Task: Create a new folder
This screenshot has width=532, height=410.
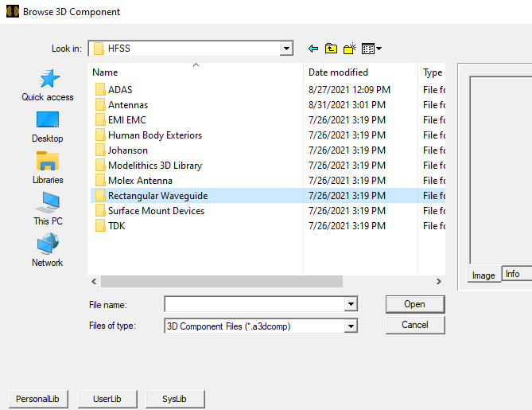Action: 349,49
